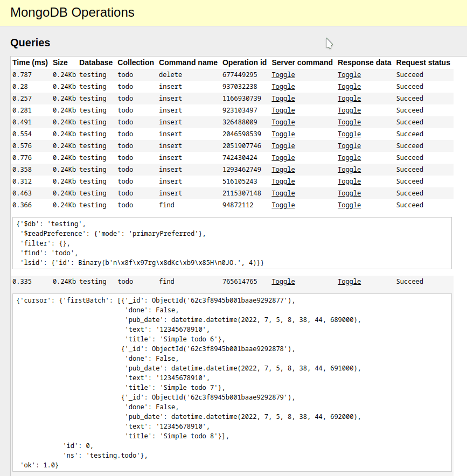Collapse server command for find operation 94872112

tap(283, 205)
